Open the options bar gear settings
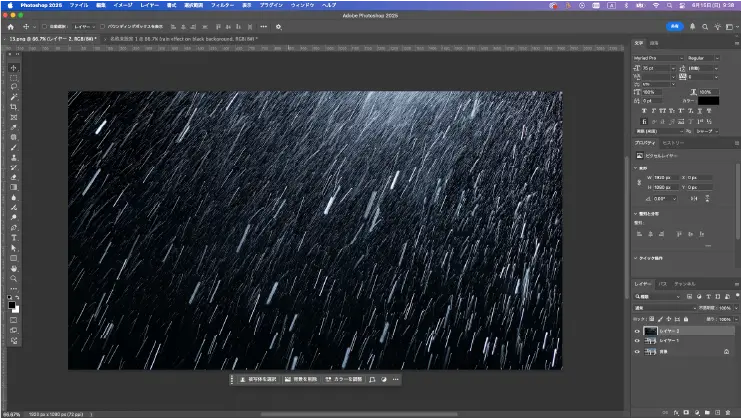The width and height of the screenshot is (741, 418). click(279, 27)
